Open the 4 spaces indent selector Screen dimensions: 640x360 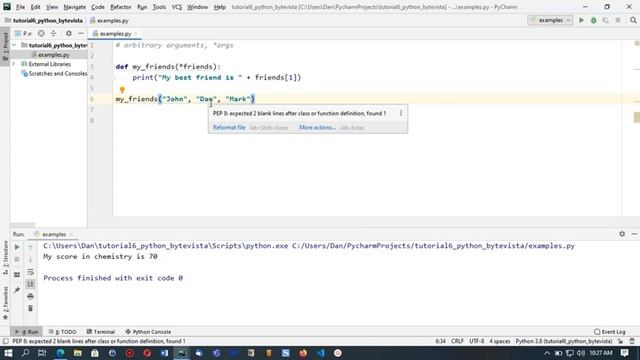click(500, 341)
